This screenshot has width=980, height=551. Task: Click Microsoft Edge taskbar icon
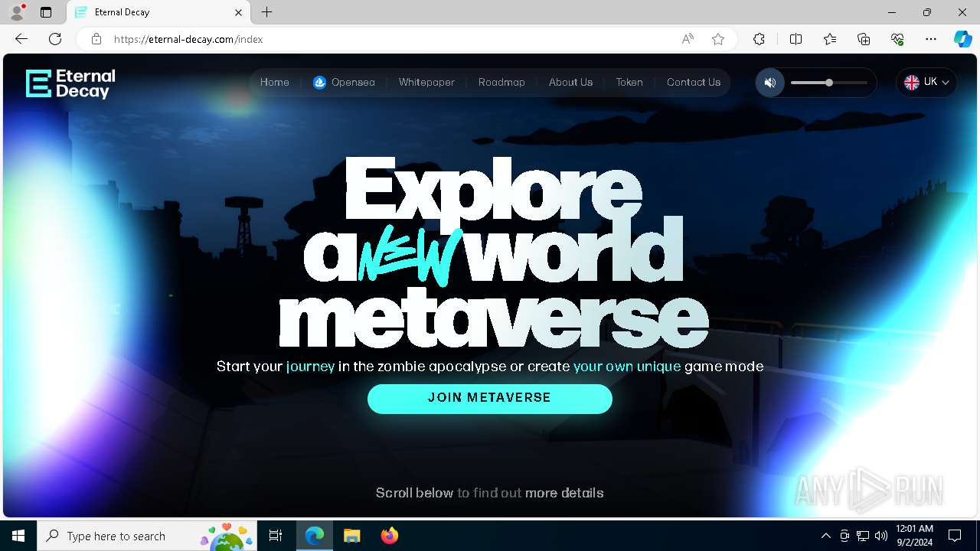315,536
